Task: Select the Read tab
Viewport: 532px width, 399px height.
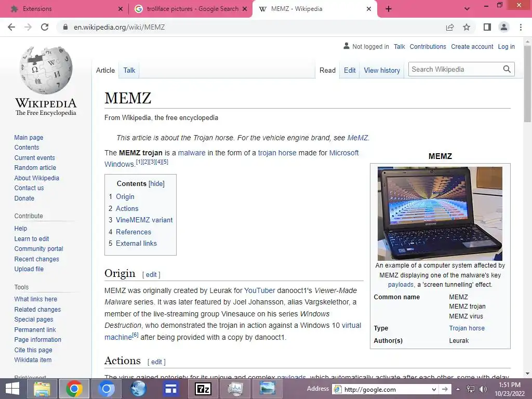Action: 327,70
